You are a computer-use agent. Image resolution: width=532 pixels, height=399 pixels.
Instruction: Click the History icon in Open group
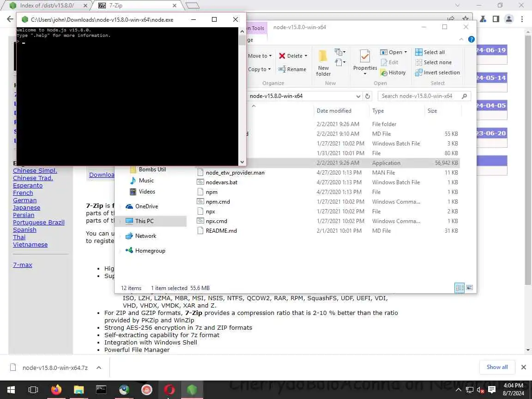(384, 73)
